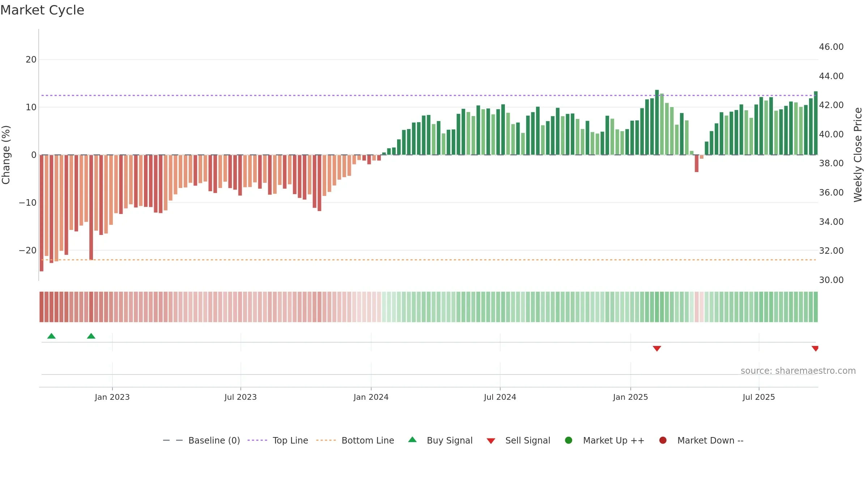
Task: Toggle the Market Down -- legend entry
Action: (x=701, y=440)
